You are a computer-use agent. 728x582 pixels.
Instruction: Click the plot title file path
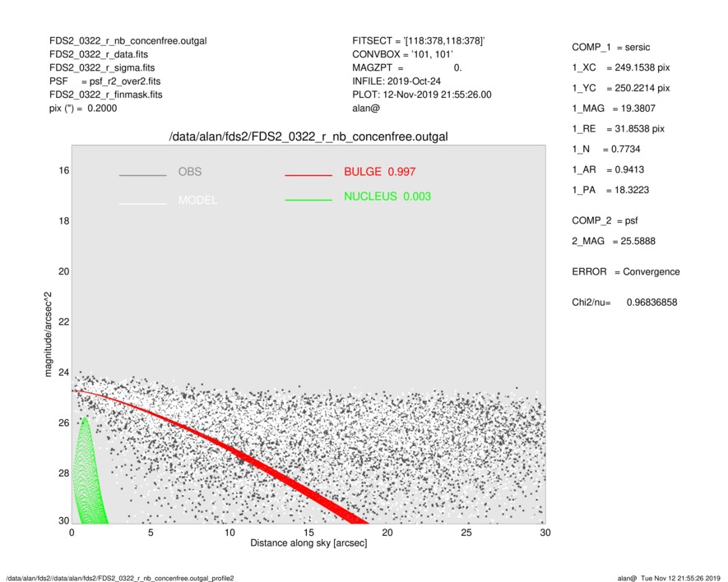click(x=308, y=136)
